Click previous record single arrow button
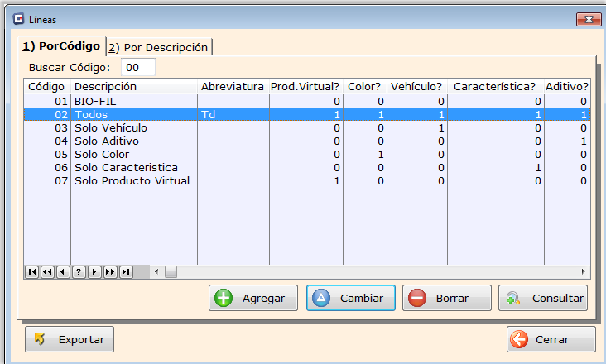Viewport: 606px width, 364px height. point(63,271)
